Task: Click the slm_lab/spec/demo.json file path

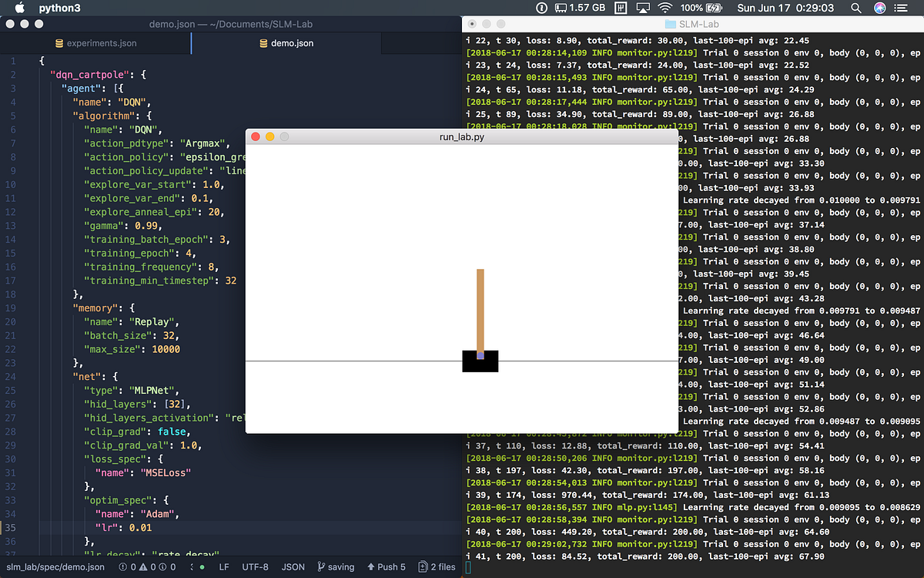Action: point(54,566)
